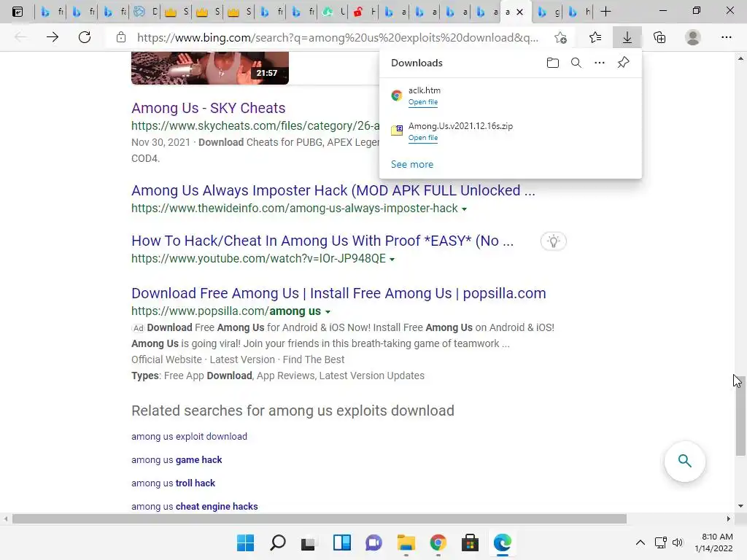Click the horizontal scrollbar thumb
747x560 pixels.
click(320, 518)
